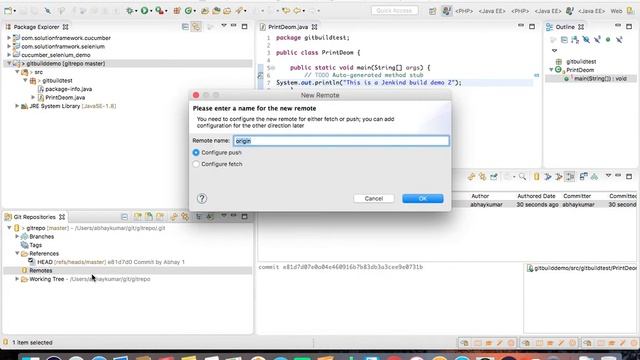640x360 pixels.
Task: Open dropdown arrow next to Debug button
Action: (x=136, y=11)
